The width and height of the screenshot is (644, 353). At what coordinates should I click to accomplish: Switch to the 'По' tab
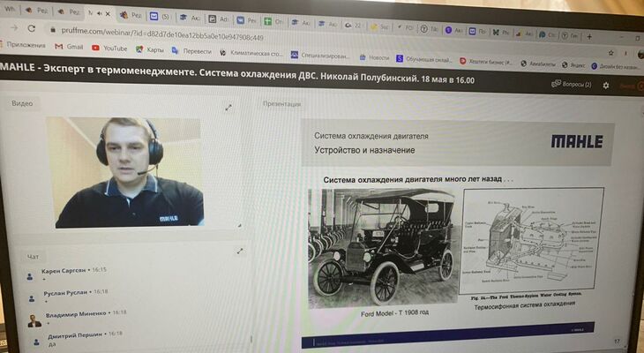(477, 31)
